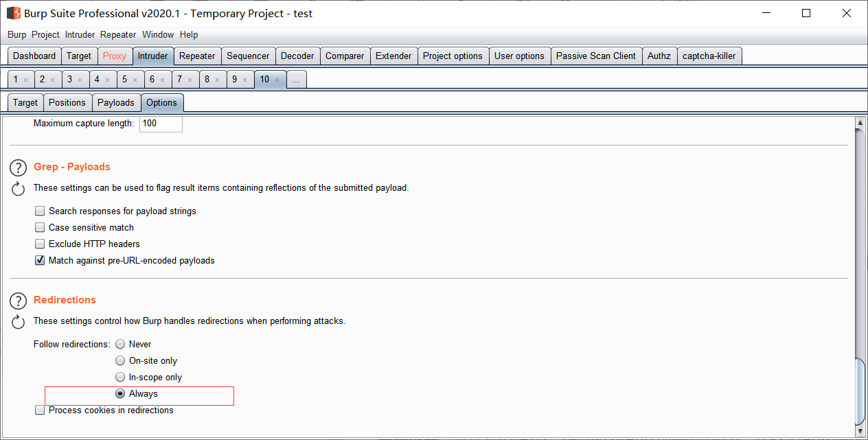Check Exclude HTTP headers option
The height and width of the screenshot is (440, 868).
40,244
